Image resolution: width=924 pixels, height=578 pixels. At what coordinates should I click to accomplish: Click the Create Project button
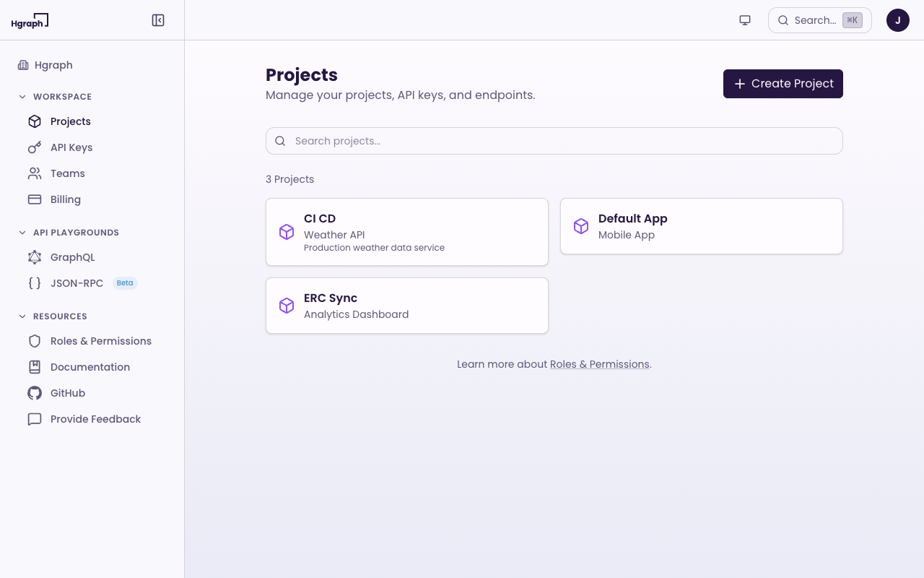tap(783, 84)
